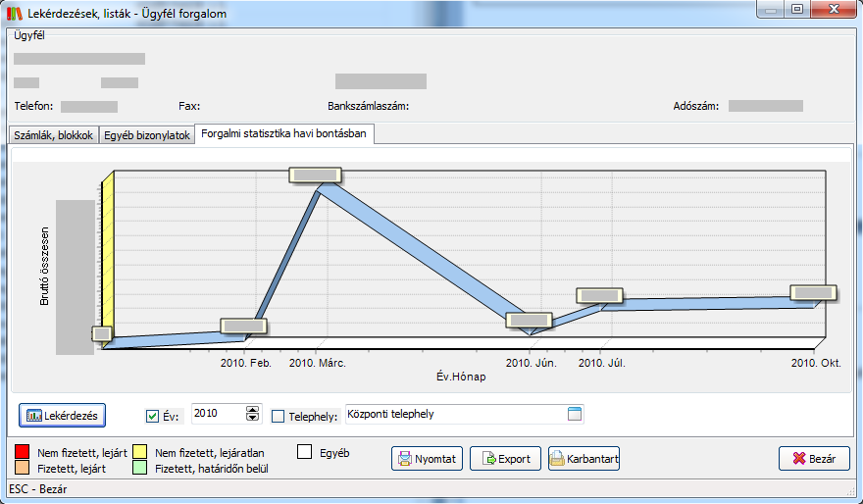This screenshot has height=504, width=863.
Task: Click the Központi telephely input field
Action: pos(451,414)
